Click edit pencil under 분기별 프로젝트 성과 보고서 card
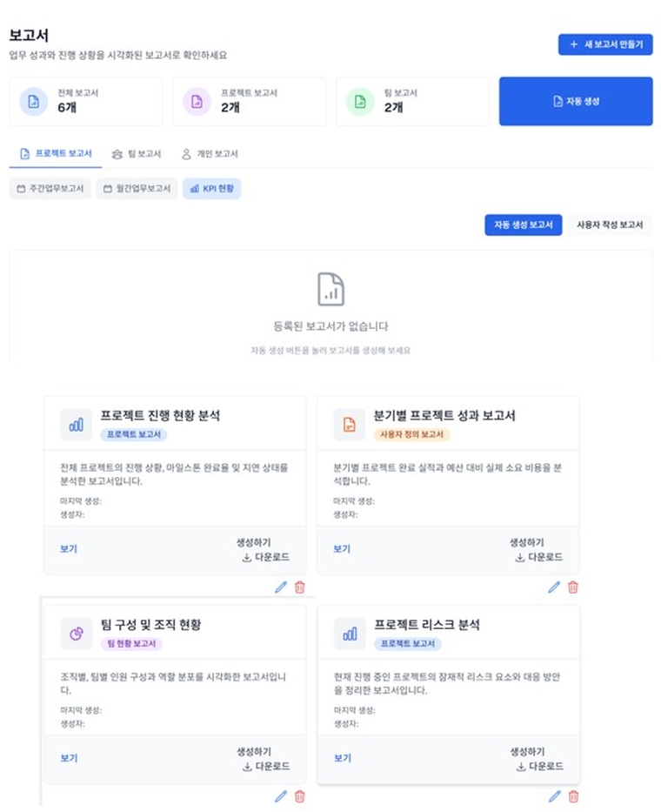 (554, 587)
